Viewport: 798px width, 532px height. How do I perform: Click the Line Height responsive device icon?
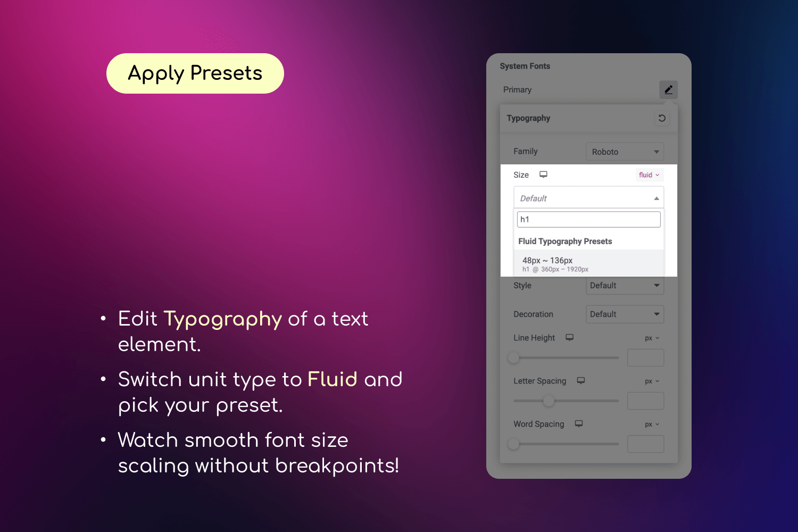point(569,337)
